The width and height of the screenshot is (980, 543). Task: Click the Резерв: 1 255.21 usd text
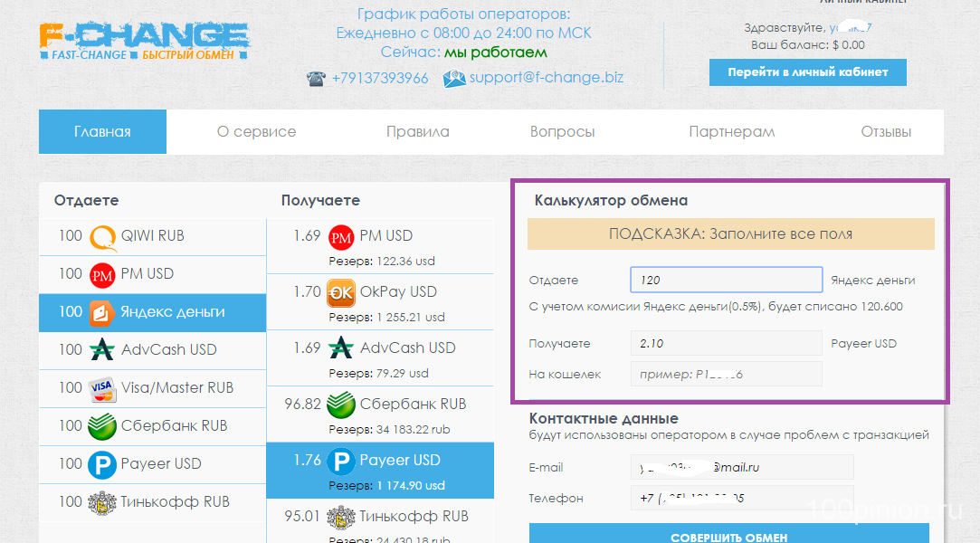pyautogui.click(x=387, y=318)
